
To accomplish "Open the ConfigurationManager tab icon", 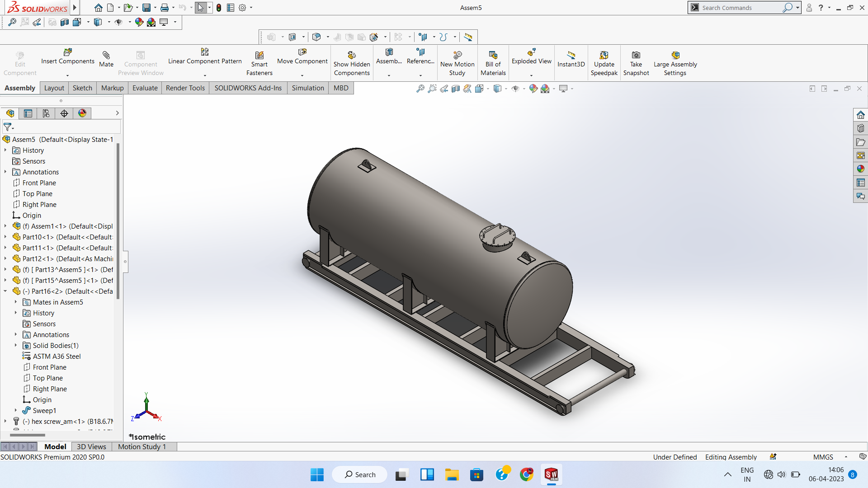I will [x=46, y=113].
